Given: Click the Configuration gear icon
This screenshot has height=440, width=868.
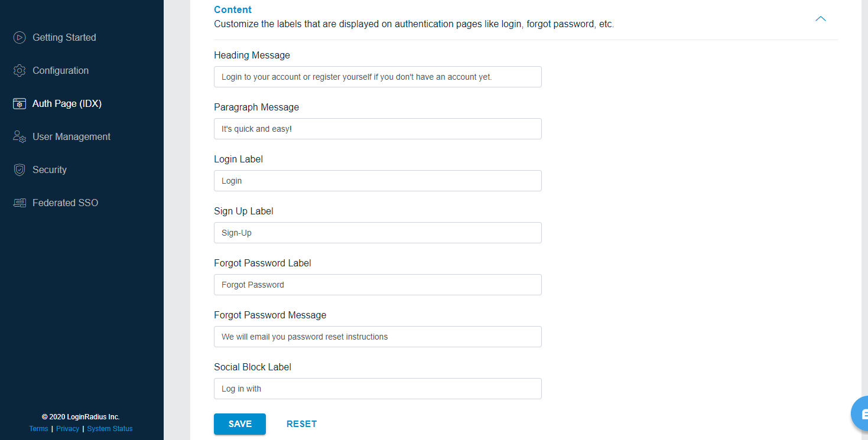Looking at the screenshot, I should [19, 70].
